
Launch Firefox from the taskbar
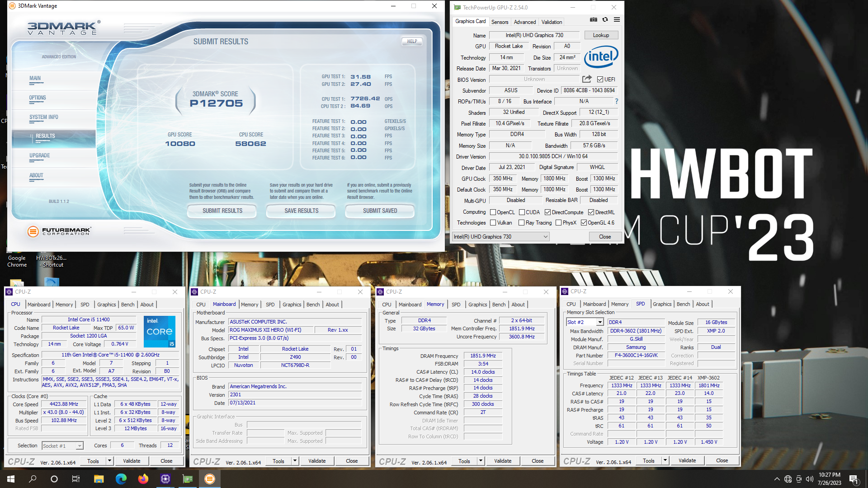coord(143,479)
